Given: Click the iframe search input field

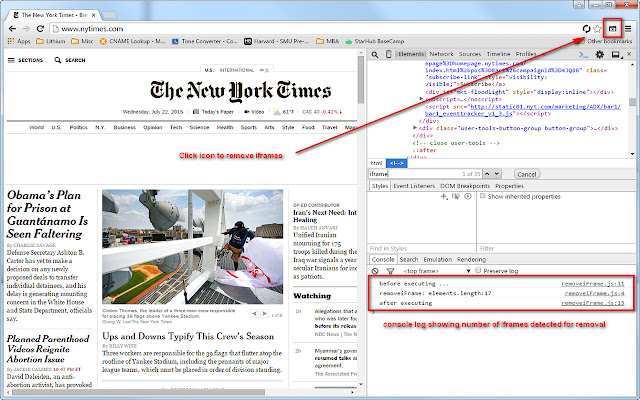Looking at the screenshot, I should pyautogui.click(x=424, y=174).
